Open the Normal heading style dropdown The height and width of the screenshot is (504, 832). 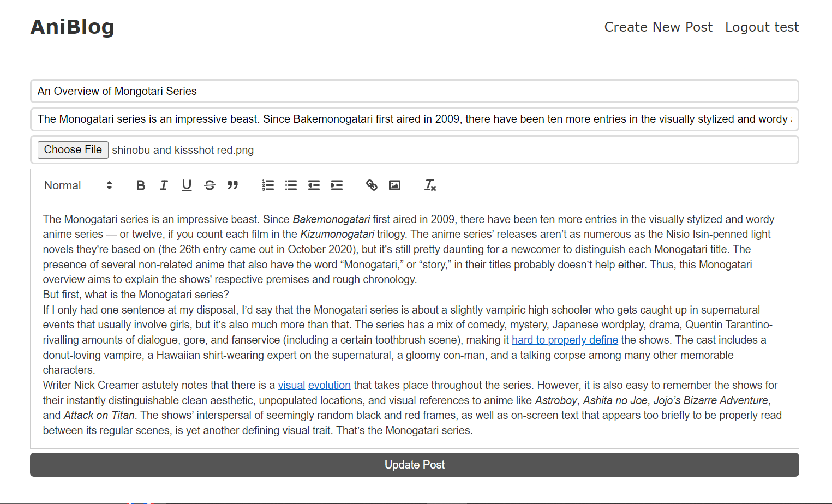pyautogui.click(x=78, y=185)
